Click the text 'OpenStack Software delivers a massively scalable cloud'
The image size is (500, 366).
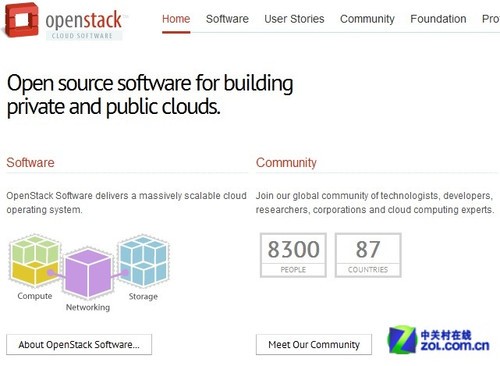click(x=126, y=196)
